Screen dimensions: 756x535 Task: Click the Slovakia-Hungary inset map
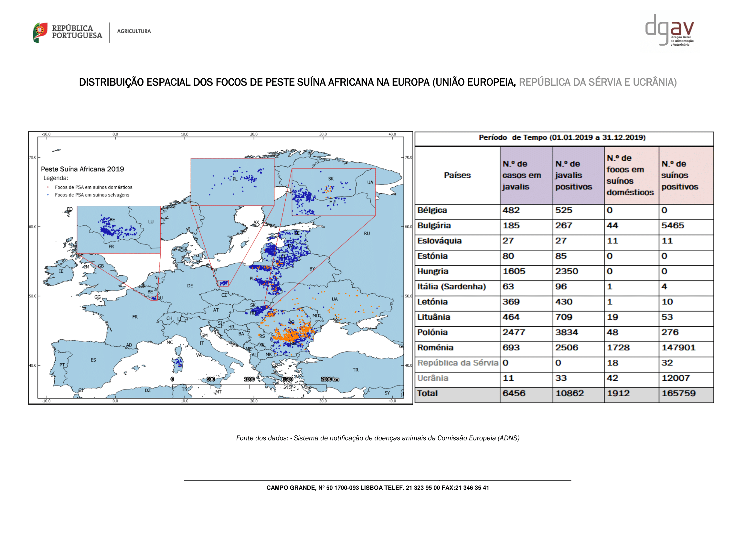(x=334, y=192)
